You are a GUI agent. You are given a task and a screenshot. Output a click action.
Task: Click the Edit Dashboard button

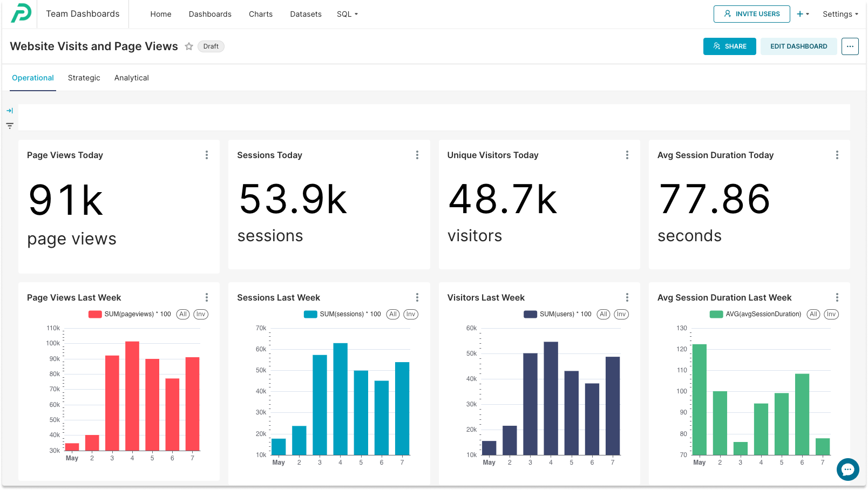click(x=798, y=46)
